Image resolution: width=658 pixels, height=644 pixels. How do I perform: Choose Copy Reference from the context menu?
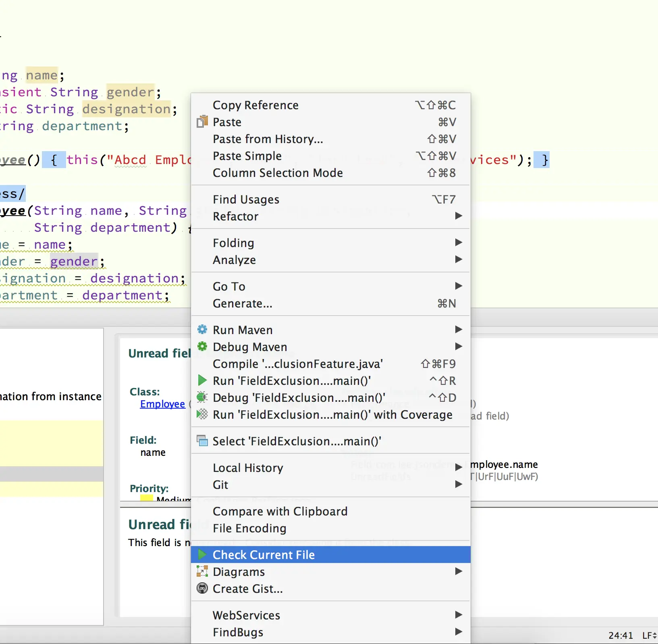click(x=330, y=105)
